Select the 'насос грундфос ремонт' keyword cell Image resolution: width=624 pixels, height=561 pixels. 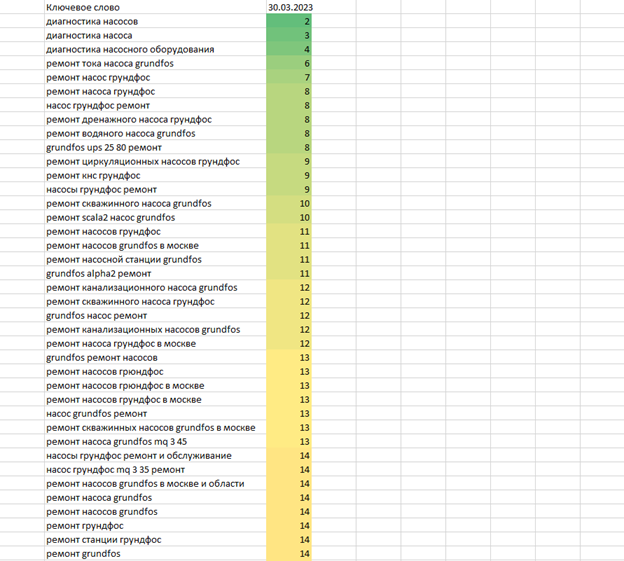[x=155, y=105]
